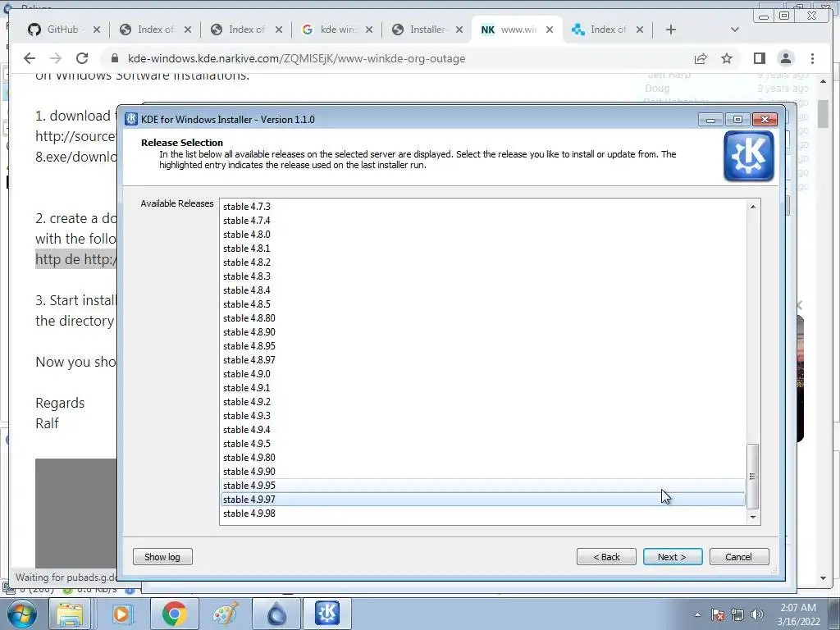Select release stable 4.9.2
Image resolution: width=840 pixels, height=630 pixels.
coord(482,402)
